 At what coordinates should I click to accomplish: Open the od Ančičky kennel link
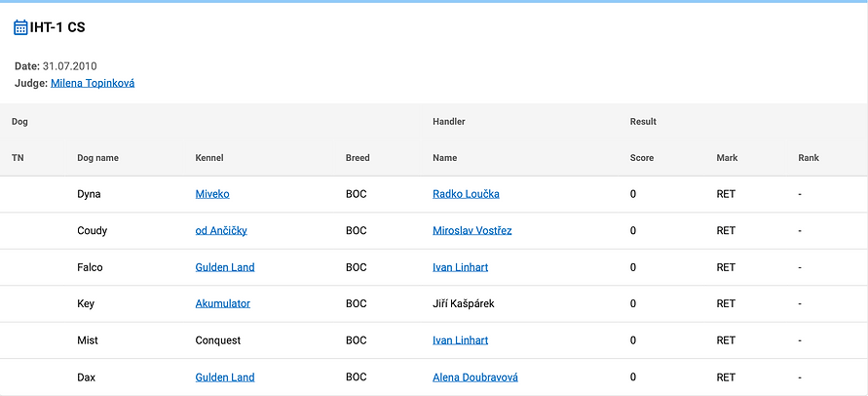pos(221,231)
